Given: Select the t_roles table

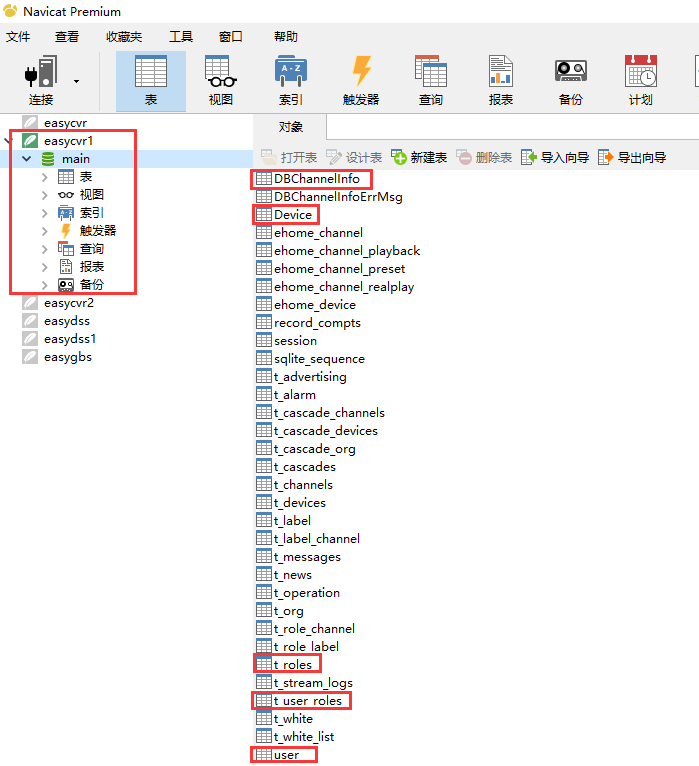Looking at the screenshot, I should tap(293, 665).
